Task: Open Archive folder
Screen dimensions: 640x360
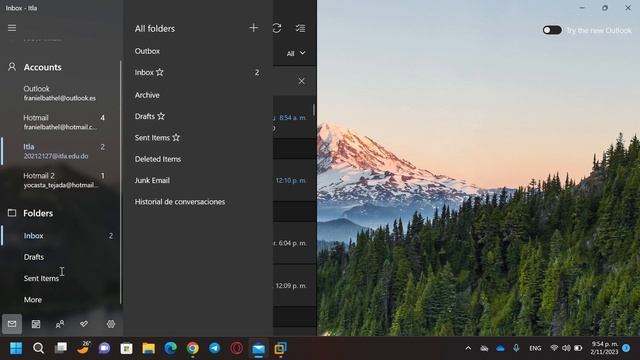Action: pos(198,95)
